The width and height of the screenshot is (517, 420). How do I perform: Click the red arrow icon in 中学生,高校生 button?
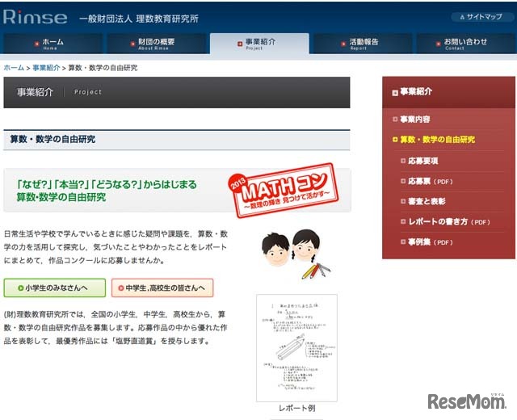point(121,288)
